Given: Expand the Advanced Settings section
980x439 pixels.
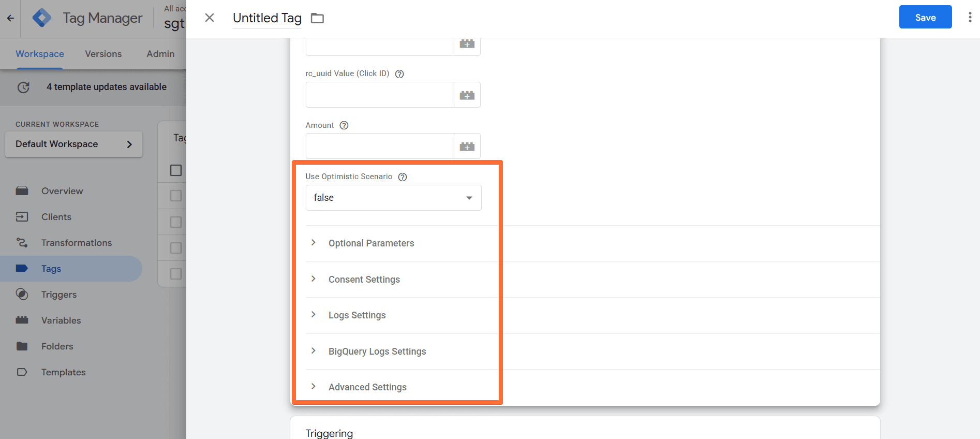Looking at the screenshot, I should 367,387.
